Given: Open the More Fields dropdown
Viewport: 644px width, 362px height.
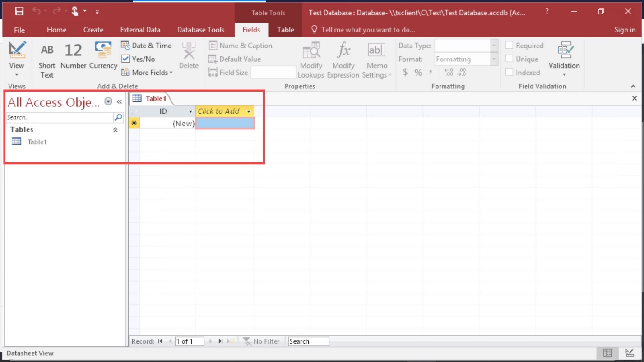Looking at the screenshot, I should 148,73.
